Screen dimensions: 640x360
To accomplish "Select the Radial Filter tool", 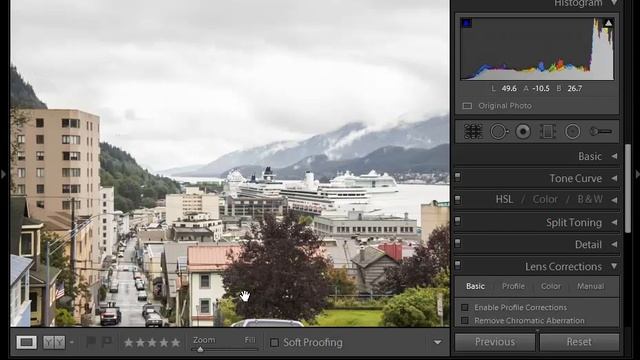I will 572,132.
